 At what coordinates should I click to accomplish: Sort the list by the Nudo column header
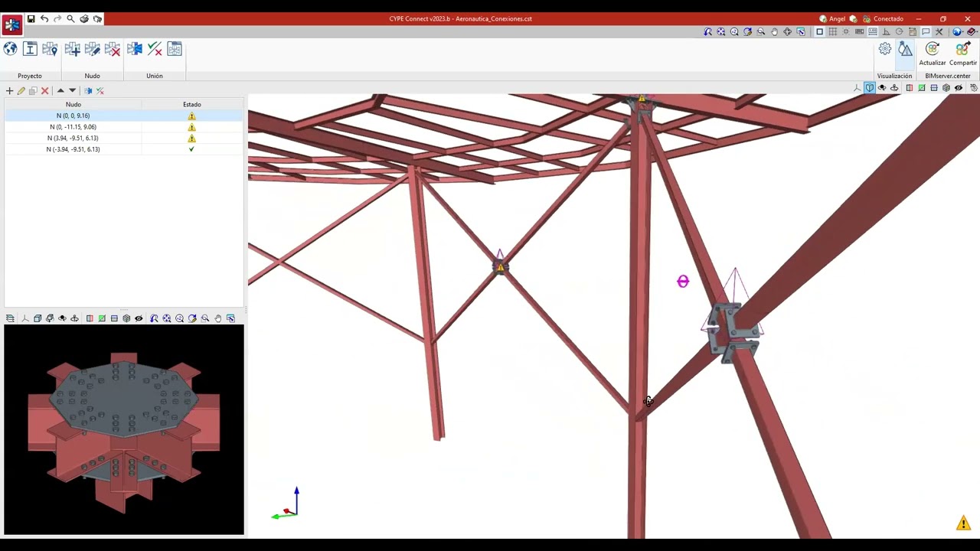click(73, 104)
